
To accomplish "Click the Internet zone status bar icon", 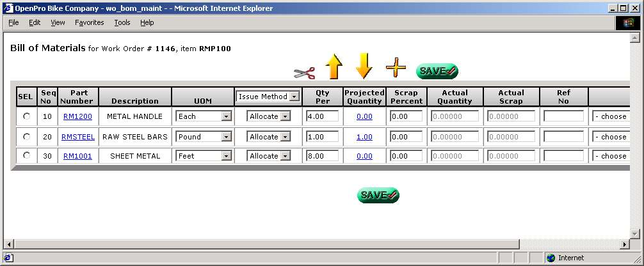I will (550, 258).
